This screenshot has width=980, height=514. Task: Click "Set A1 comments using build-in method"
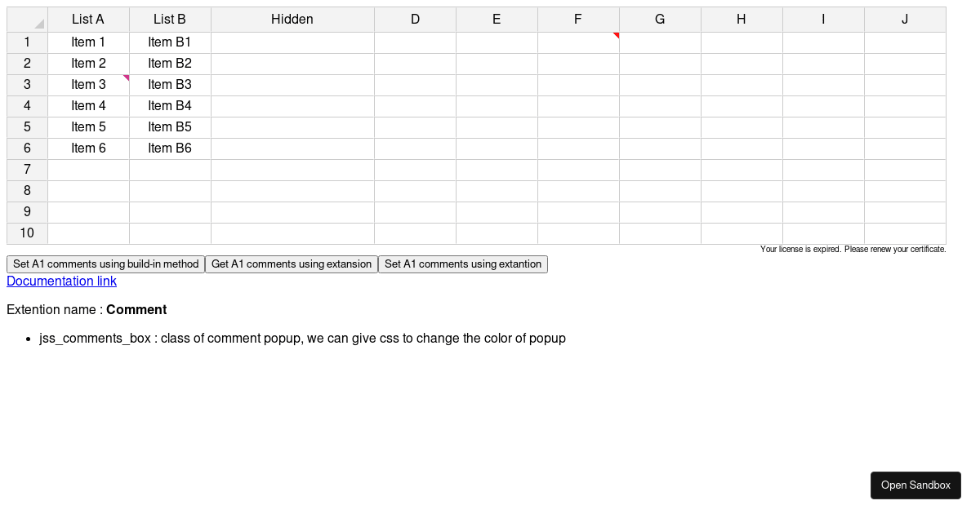105,264
